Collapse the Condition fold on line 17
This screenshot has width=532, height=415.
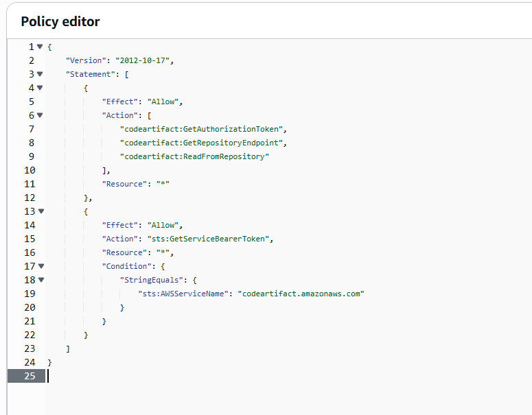click(x=41, y=266)
